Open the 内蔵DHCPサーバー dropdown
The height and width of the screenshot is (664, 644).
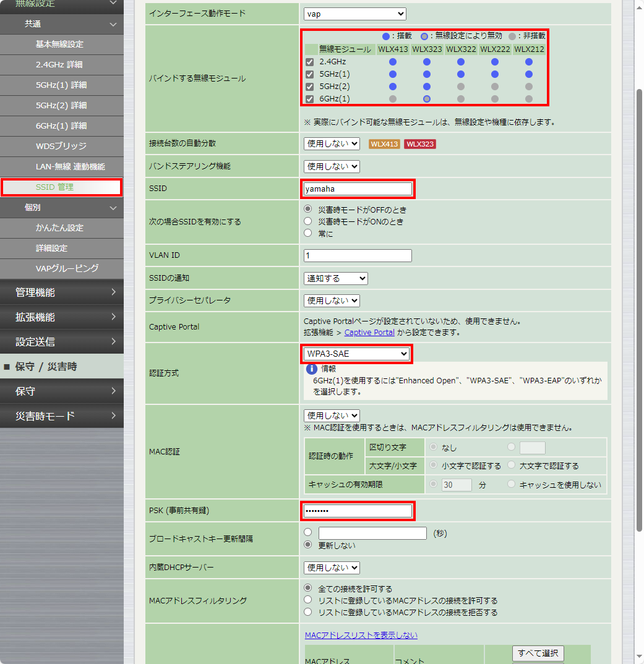pyautogui.click(x=332, y=568)
